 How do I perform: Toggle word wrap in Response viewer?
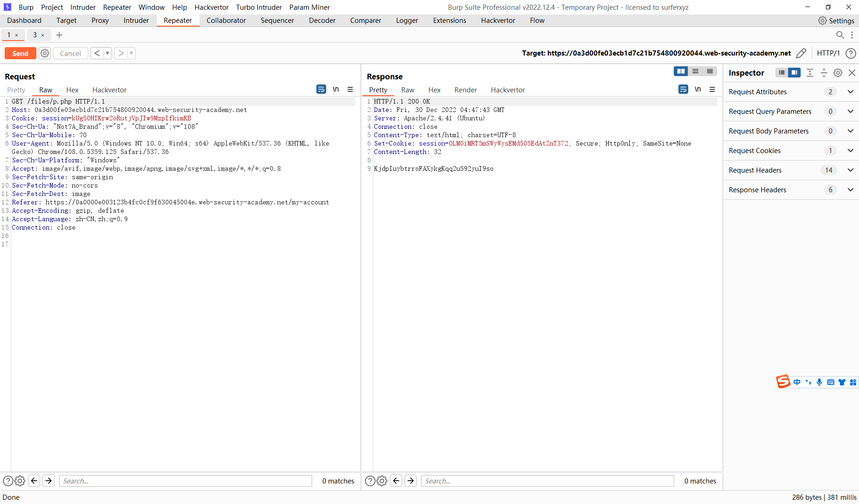[683, 89]
